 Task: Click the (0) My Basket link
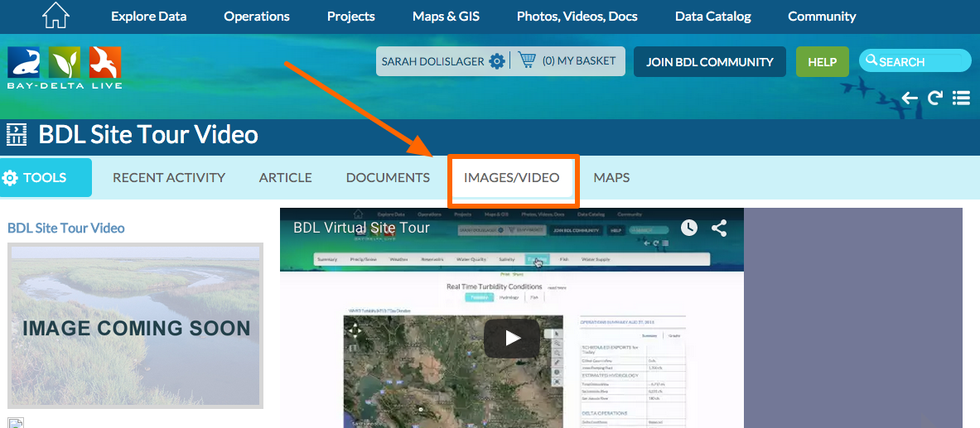click(579, 60)
